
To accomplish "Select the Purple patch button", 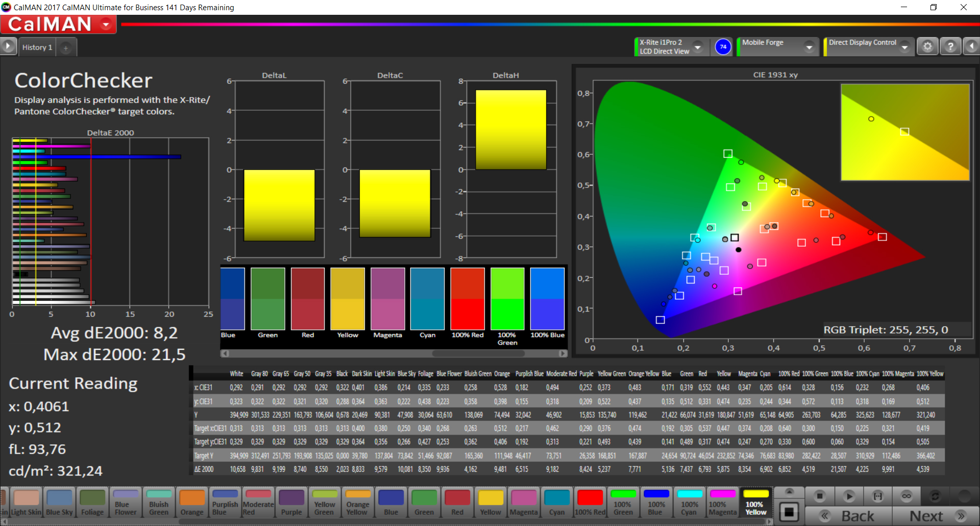I will (x=291, y=503).
